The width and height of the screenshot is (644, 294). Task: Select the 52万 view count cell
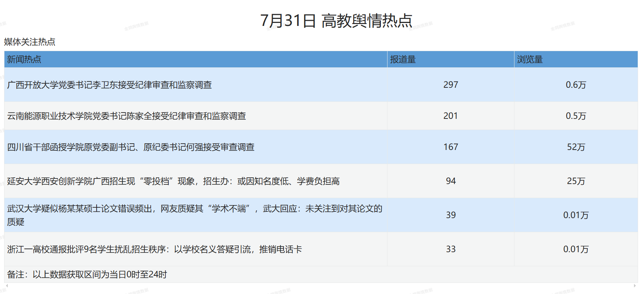pos(576,147)
